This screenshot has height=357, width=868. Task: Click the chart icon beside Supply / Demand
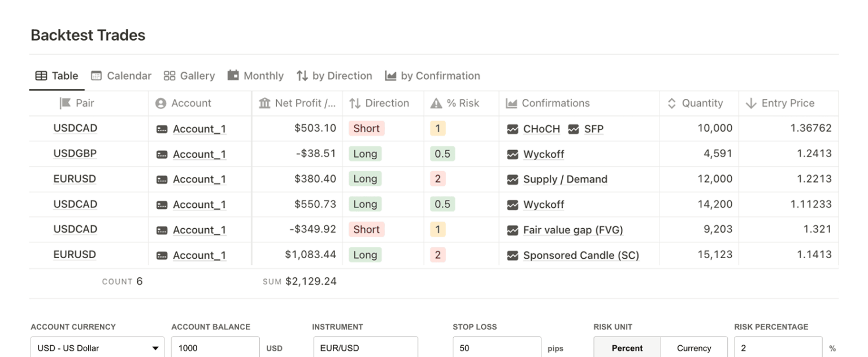[x=513, y=180]
